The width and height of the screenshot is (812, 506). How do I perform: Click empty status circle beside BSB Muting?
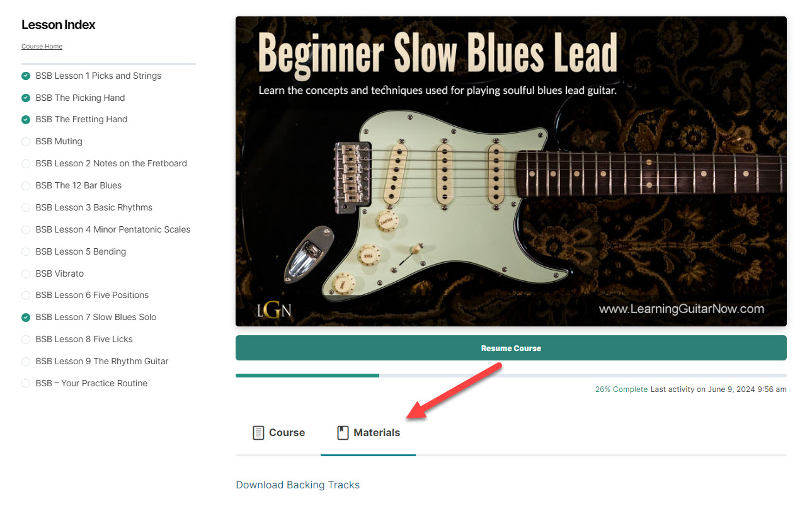tap(26, 141)
